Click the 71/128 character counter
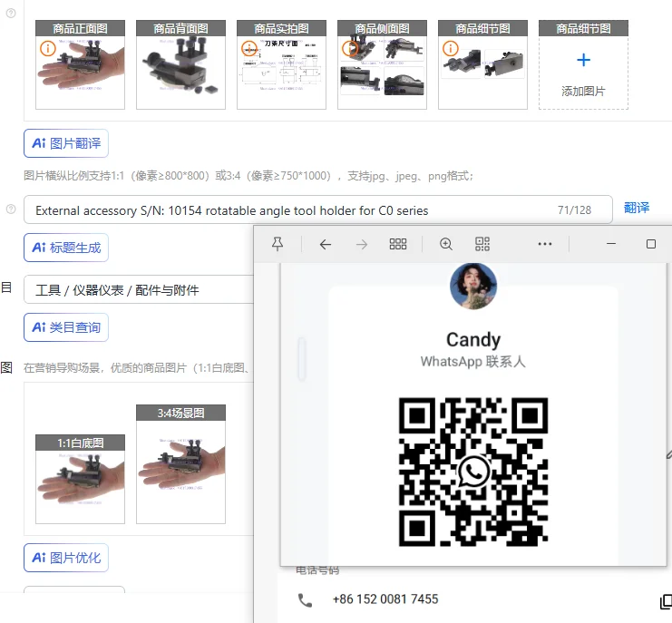Viewport: 672px width, 623px height. [x=574, y=210]
